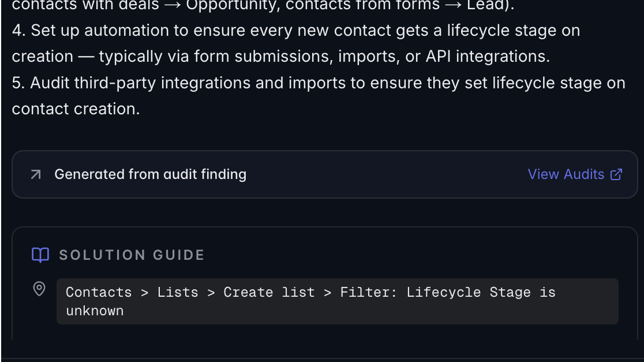Click the diagonal arrow icon on the audit card

point(36,174)
